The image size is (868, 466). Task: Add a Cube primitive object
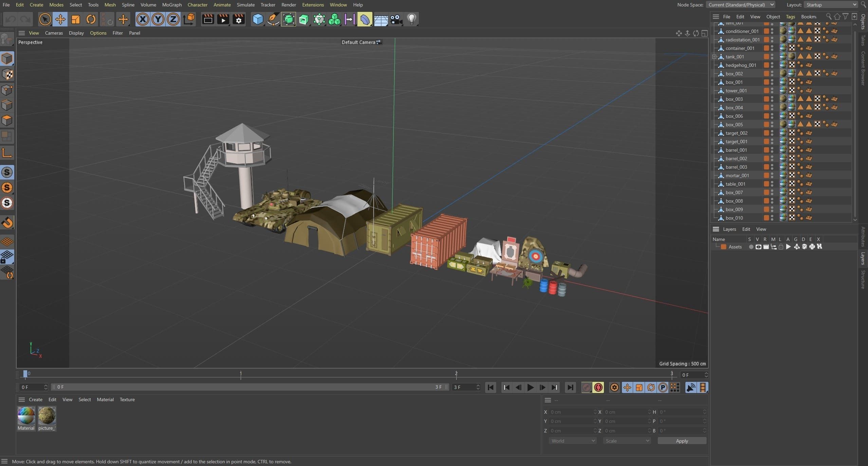(x=258, y=19)
